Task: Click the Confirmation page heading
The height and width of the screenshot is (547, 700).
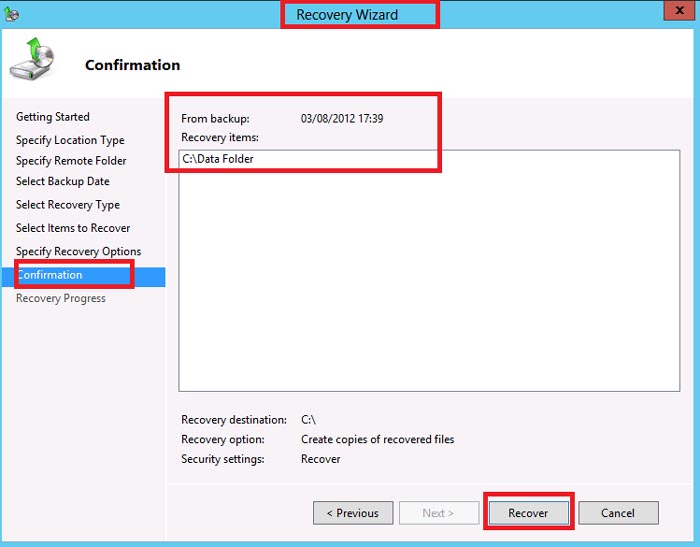Action: (133, 65)
